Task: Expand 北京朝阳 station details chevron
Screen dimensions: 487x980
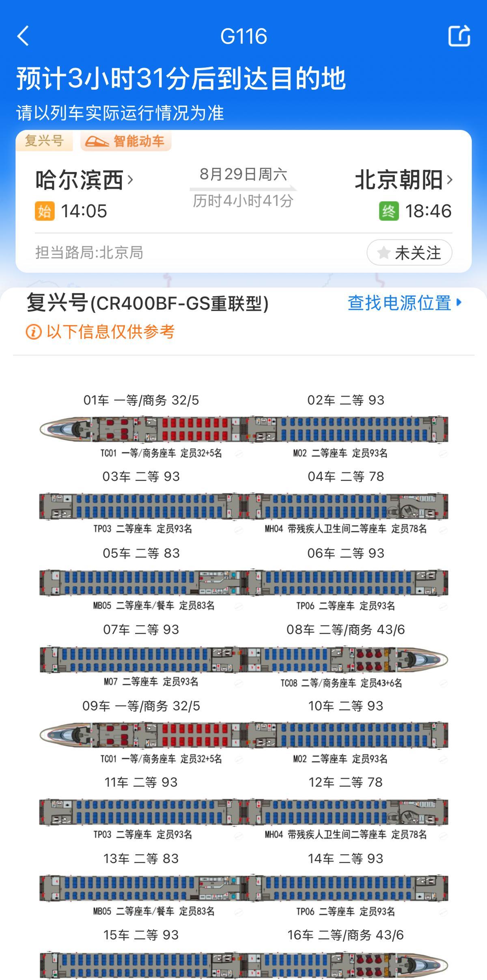Action: (449, 180)
